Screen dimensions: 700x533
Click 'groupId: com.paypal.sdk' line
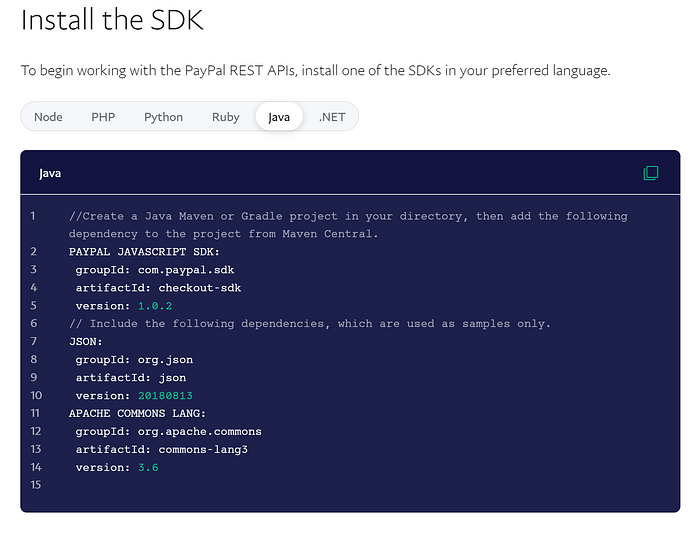[x=155, y=270]
